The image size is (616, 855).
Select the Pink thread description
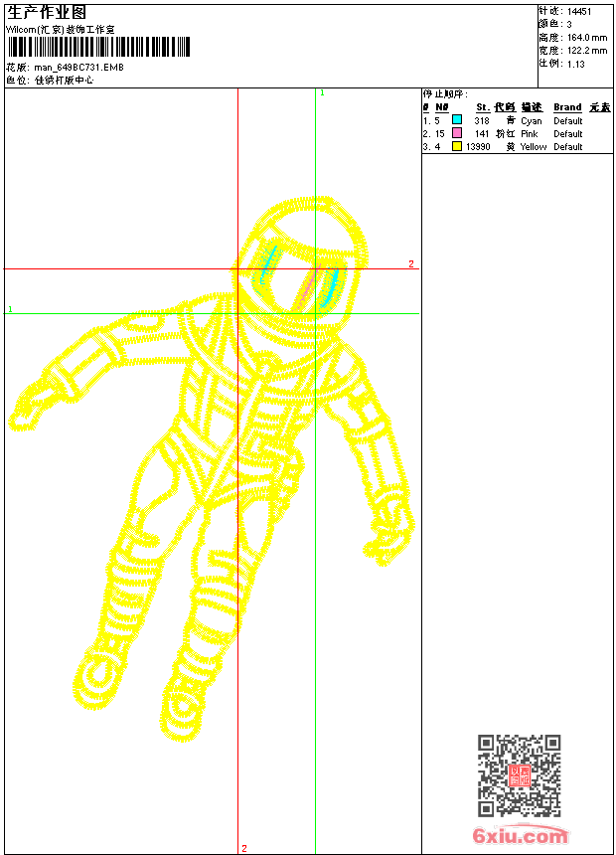[x=531, y=134]
